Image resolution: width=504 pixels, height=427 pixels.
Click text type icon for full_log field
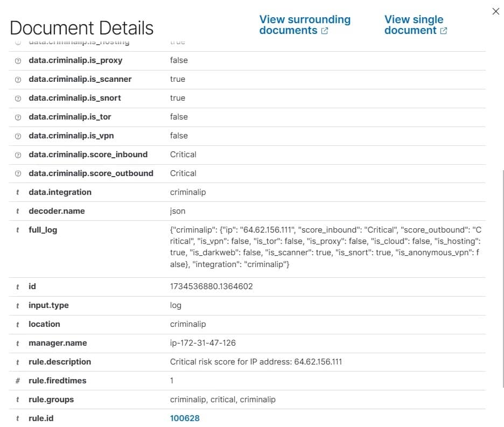click(x=19, y=230)
